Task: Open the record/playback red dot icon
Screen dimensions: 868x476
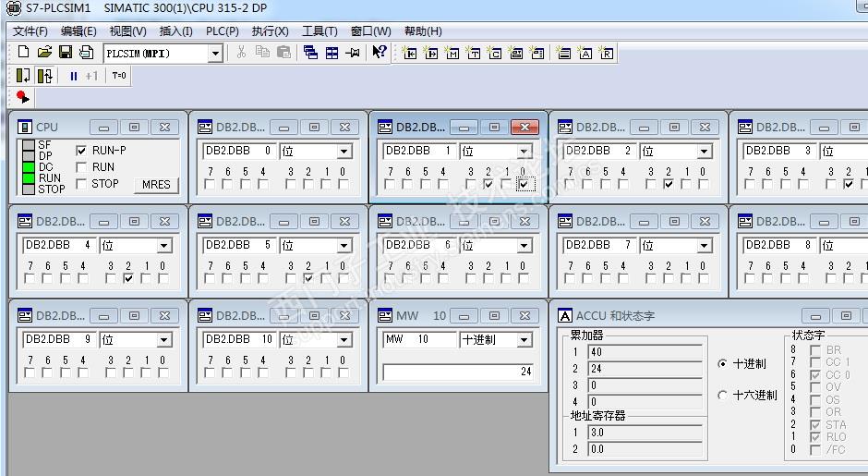Action: click(23, 98)
